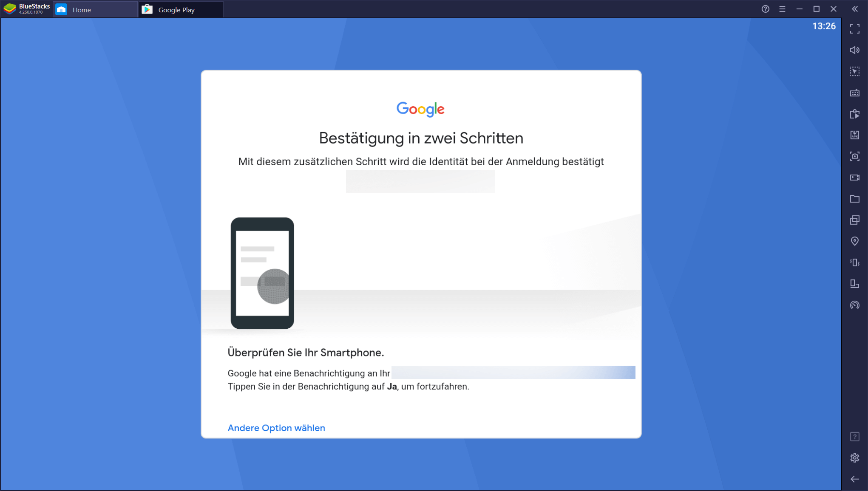Click the set location pin icon

pos(854,241)
